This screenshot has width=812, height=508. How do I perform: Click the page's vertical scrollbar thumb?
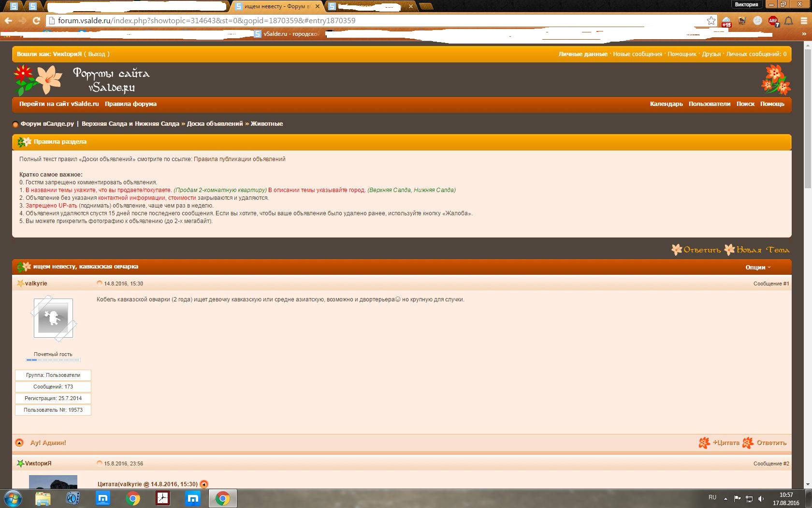pyautogui.click(x=807, y=116)
